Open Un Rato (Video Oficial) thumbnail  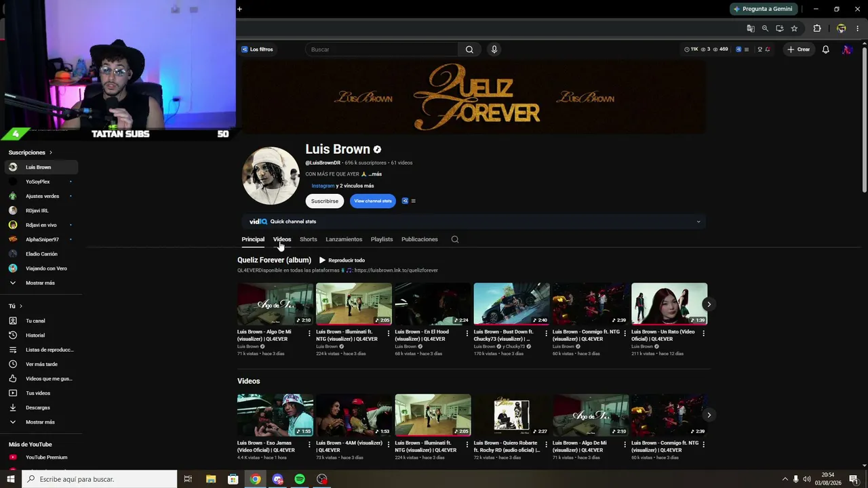tap(669, 304)
